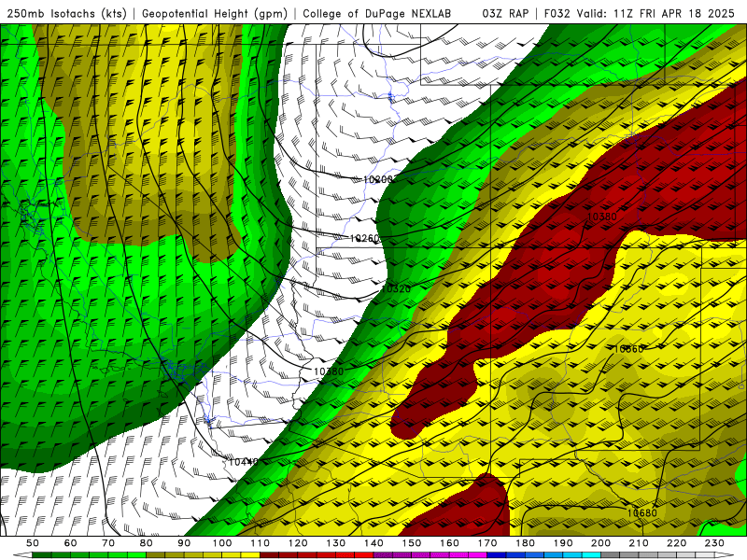
Task: Click the 10200 height contour label
Action: (378, 179)
